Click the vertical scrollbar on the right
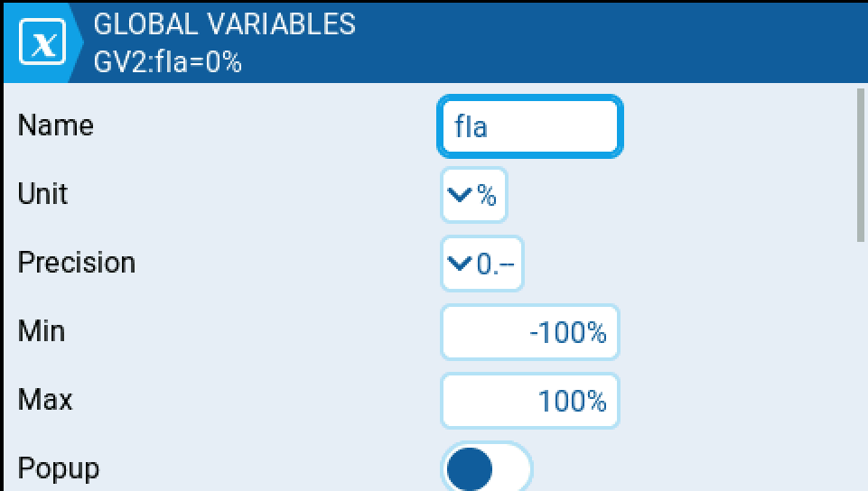 [x=861, y=164]
